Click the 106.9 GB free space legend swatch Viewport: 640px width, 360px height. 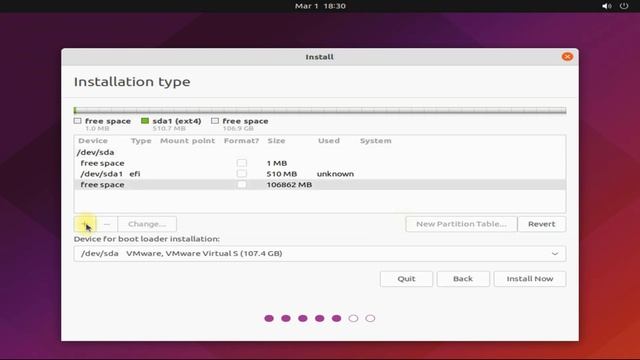click(215, 121)
